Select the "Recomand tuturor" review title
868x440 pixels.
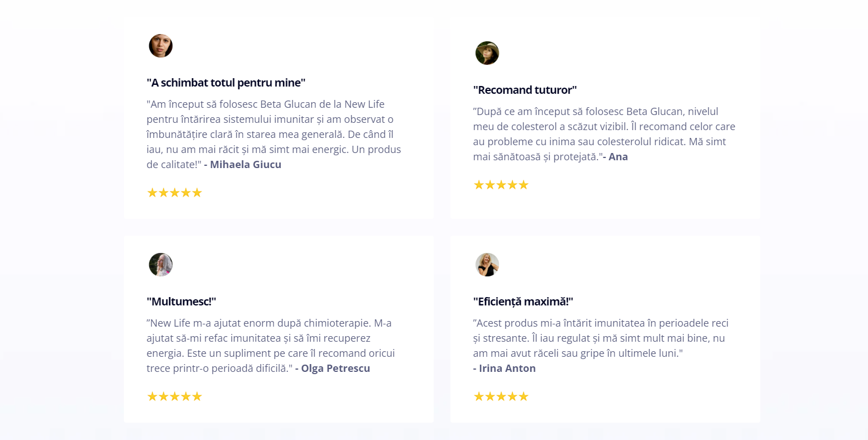tap(525, 90)
